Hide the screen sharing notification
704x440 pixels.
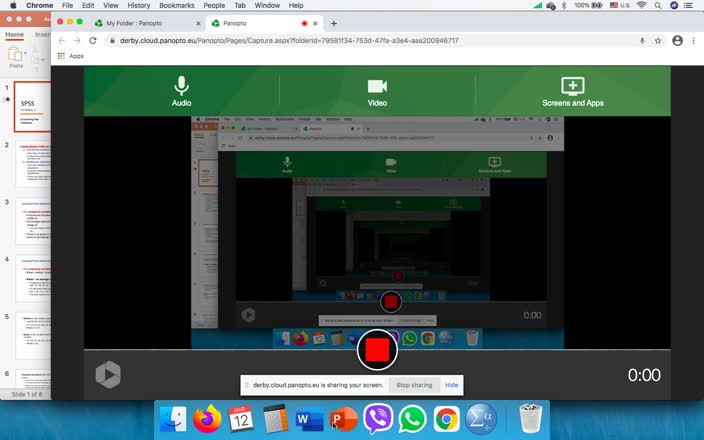tap(452, 384)
